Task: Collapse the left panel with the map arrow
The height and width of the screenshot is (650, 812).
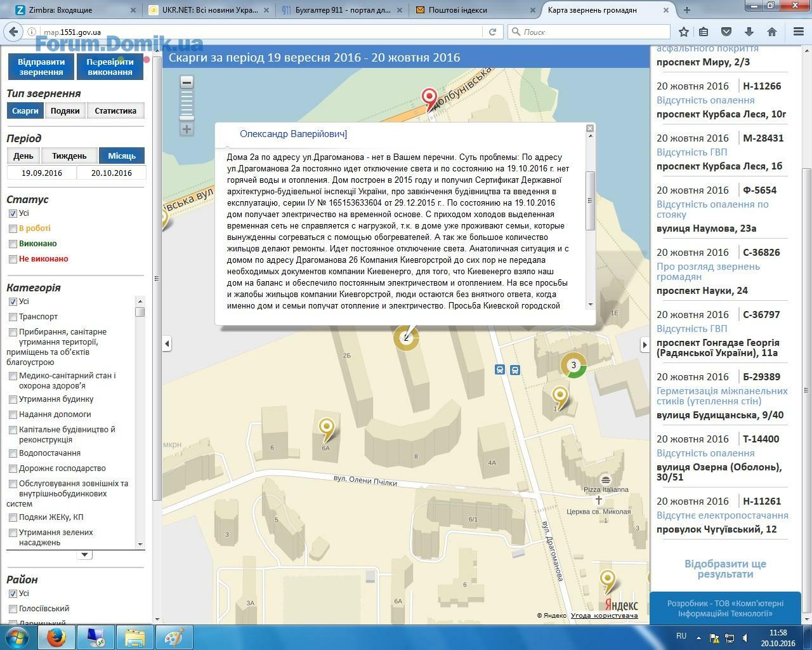Action: click(x=167, y=344)
